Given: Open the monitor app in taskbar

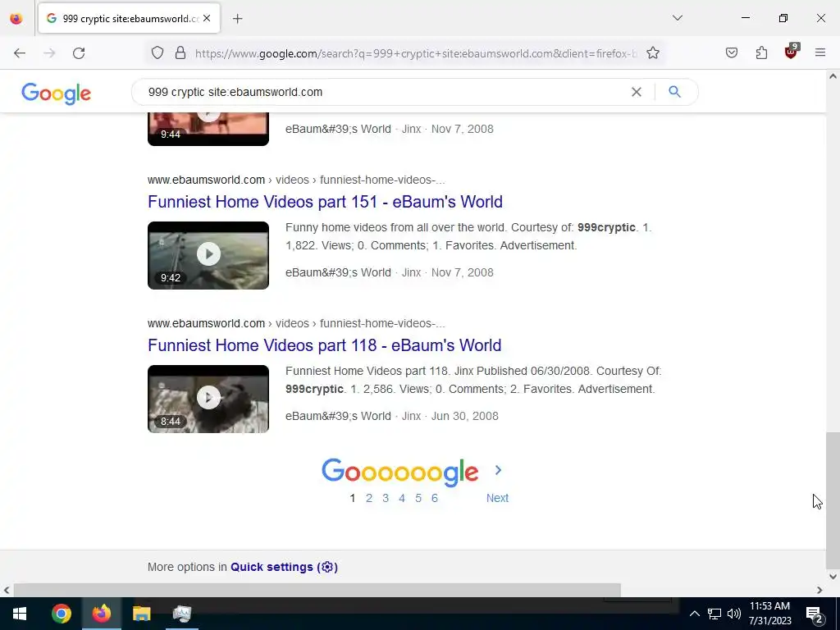Looking at the screenshot, I should click(x=181, y=614).
